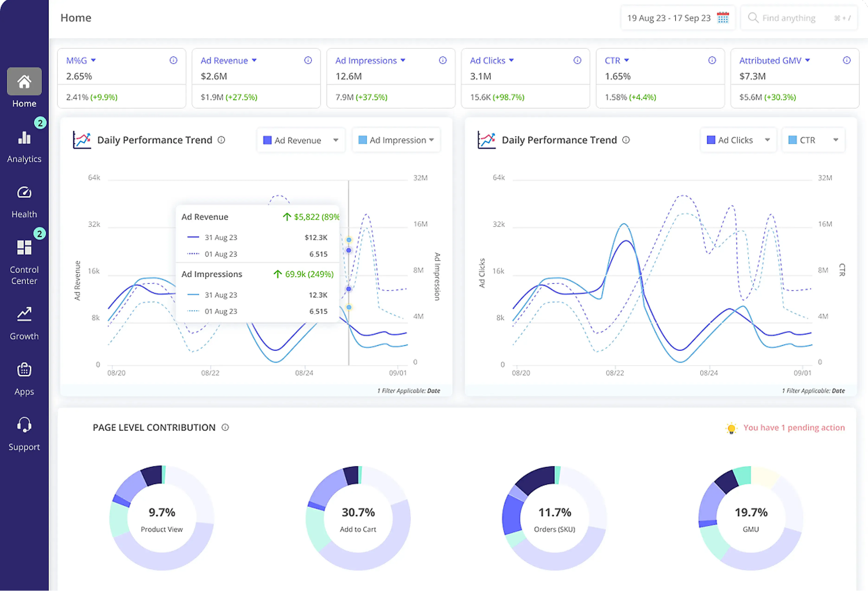The image size is (868, 591).
Task: Expand the Attributed GMV metric dropdown
Action: coord(807,61)
